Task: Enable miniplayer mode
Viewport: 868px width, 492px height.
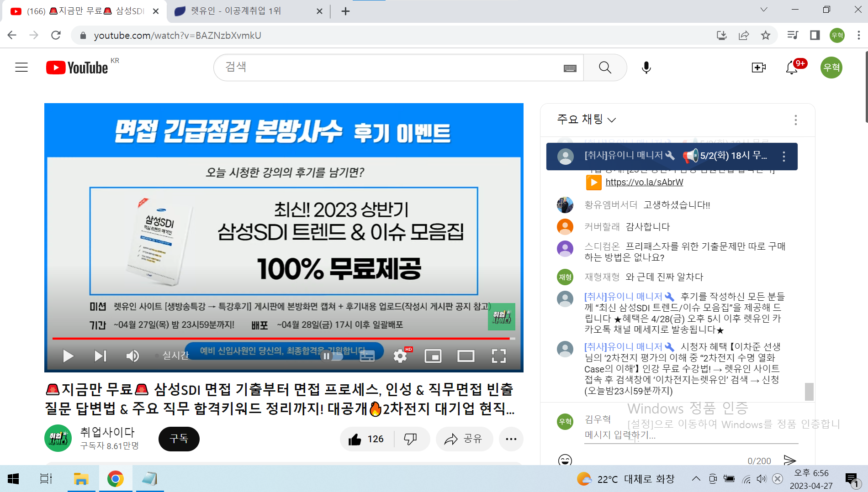Action: tap(433, 356)
